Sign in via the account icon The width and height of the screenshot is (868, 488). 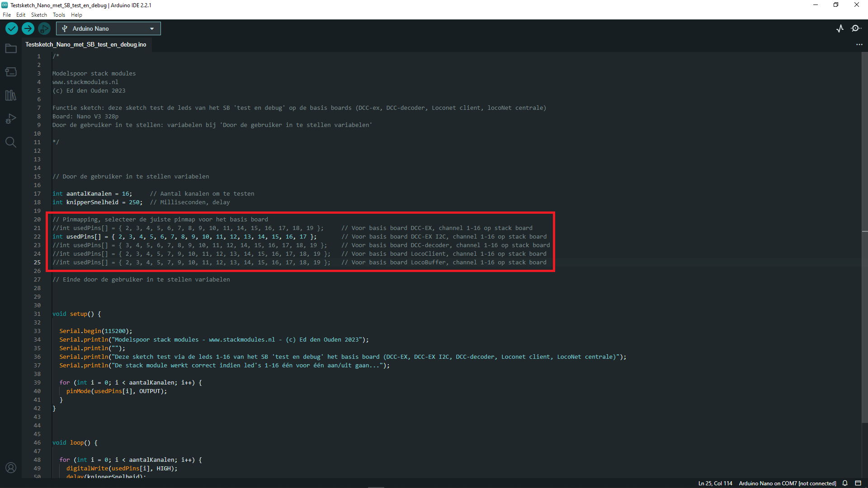pyautogui.click(x=10, y=468)
